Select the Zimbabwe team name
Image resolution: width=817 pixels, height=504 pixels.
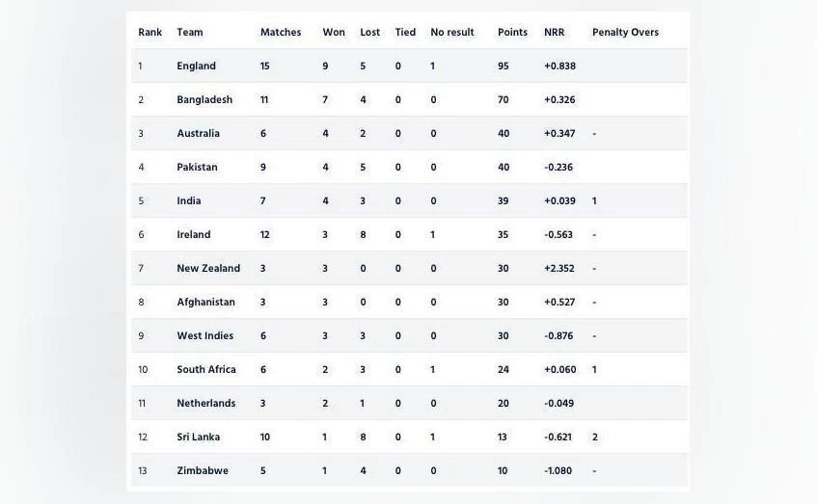(x=203, y=470)
